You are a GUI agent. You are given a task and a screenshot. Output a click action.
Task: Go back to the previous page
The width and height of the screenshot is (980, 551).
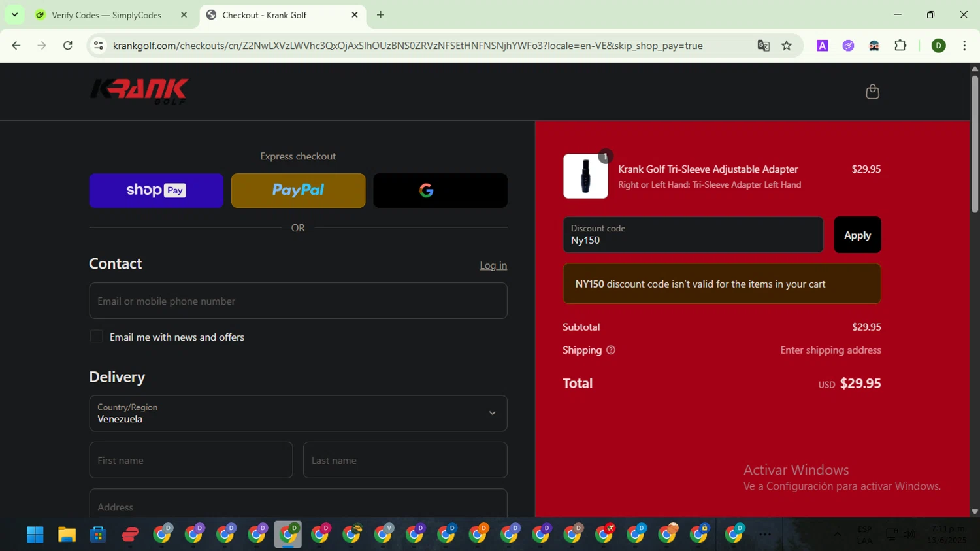16,46
